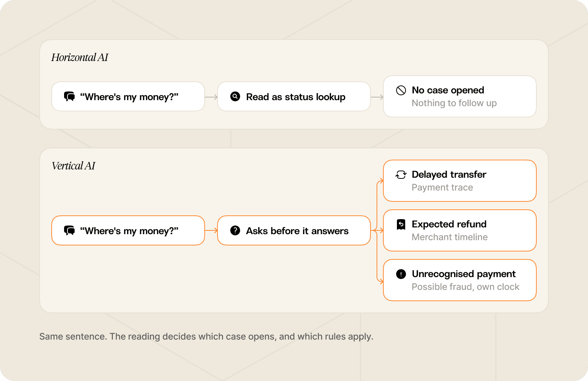Click the chat bubble icon in Horizontal AI
Viewport: 588px width, 381px height.
click(x=69, y=97)
